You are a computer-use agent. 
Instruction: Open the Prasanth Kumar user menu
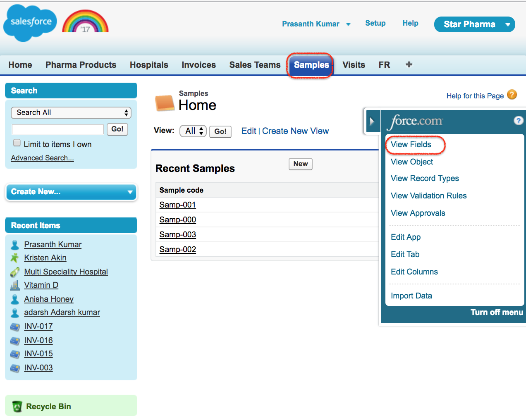tap(316, 24)
